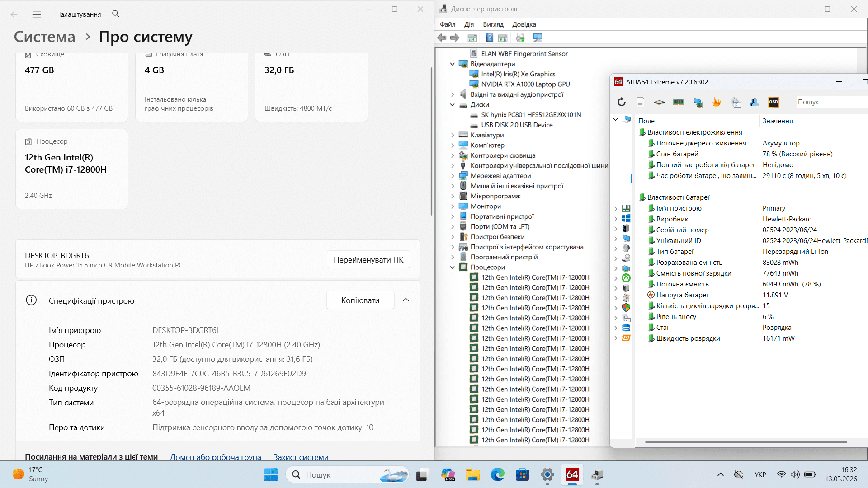Click the CPU chip icon in AIDA64 toolbar
868x488 pixels.
tap(659, 102)
